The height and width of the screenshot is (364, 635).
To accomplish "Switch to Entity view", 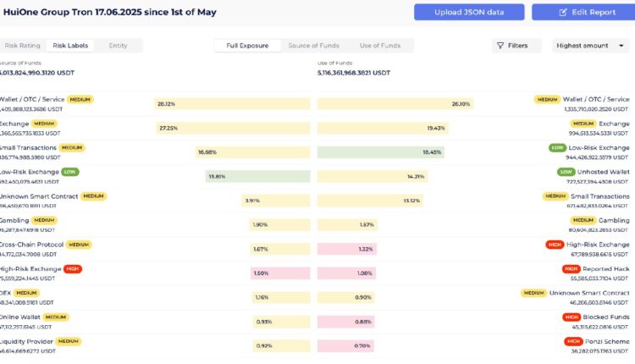I will [118, 46].
